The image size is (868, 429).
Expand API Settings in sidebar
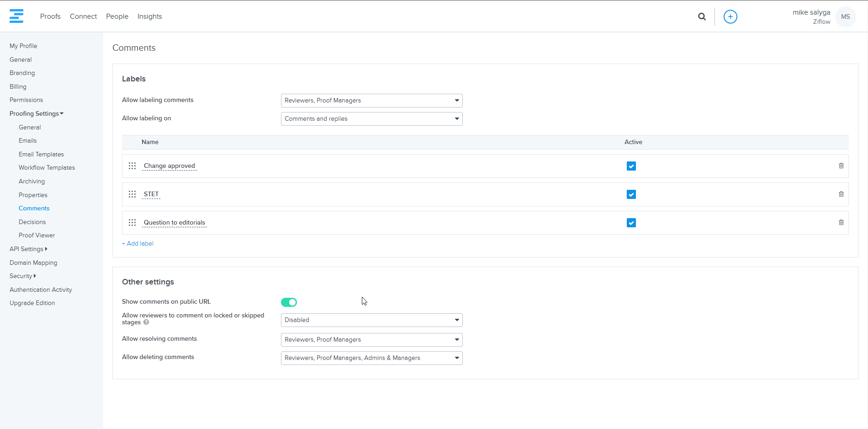tap(28, 249)
